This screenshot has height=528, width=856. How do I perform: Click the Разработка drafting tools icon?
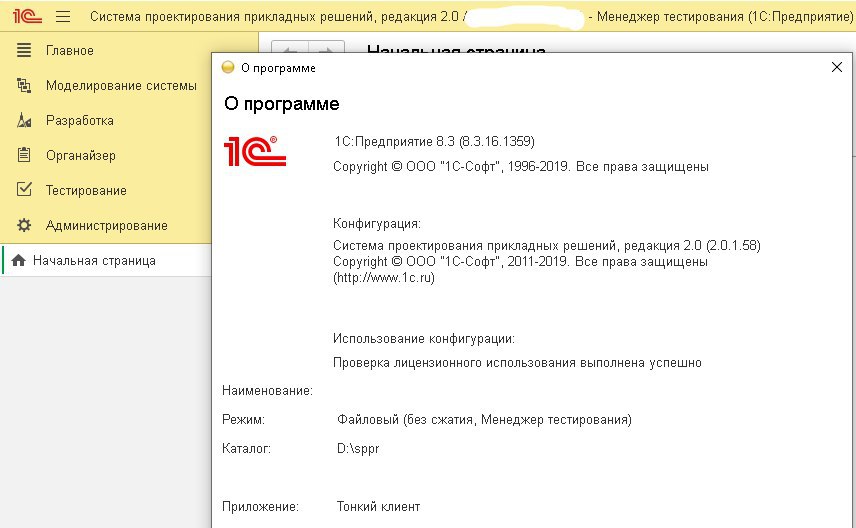pos(23,120)
